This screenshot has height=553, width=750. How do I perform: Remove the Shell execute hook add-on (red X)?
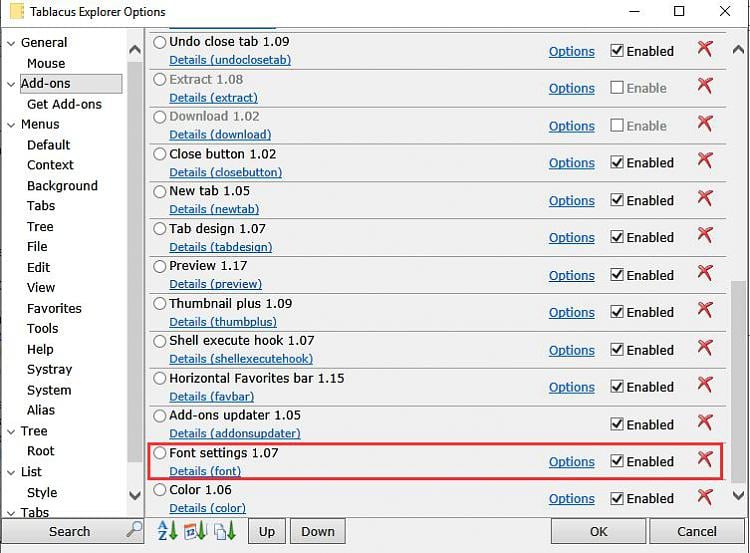(705, 348)
